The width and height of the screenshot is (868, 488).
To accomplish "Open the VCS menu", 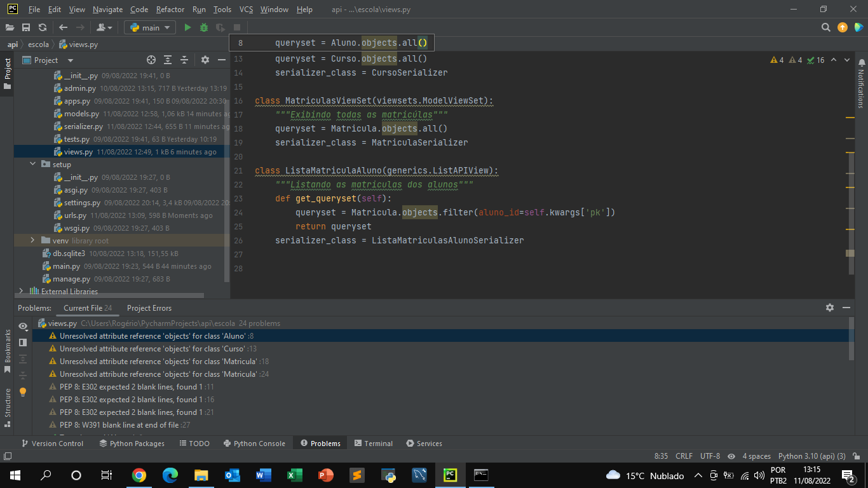I will 246,10.
